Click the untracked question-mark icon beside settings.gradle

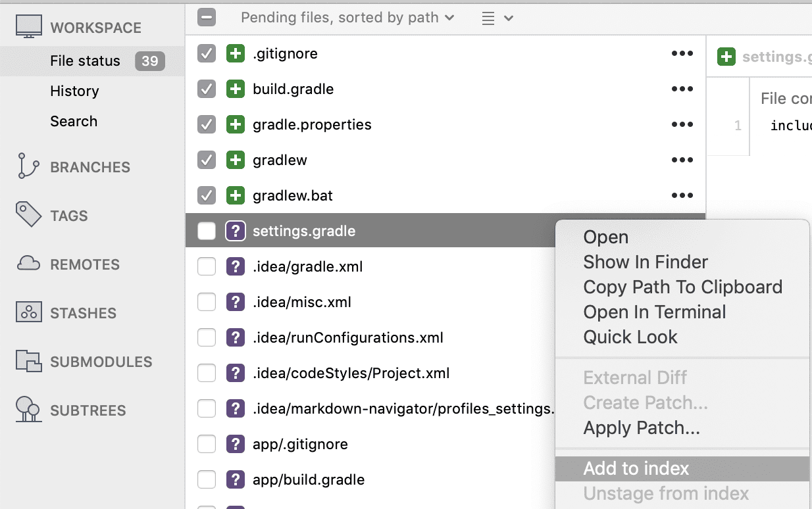tap(236, 231)
